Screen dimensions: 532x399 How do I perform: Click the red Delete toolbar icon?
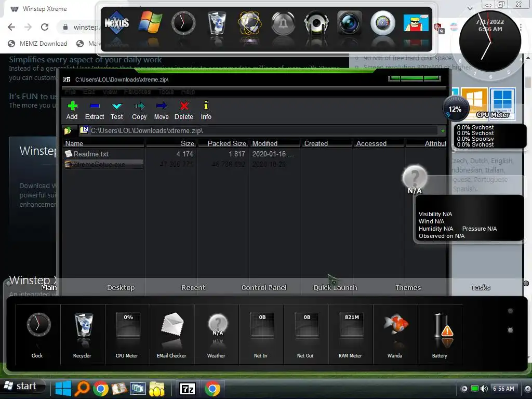tap(184, 111)
